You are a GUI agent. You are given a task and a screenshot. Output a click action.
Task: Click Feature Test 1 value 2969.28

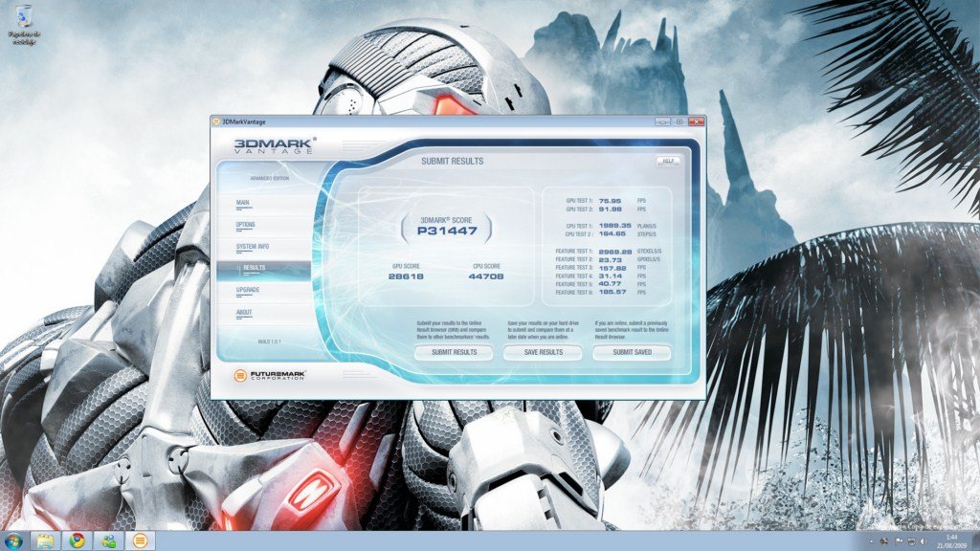point(615,252)
